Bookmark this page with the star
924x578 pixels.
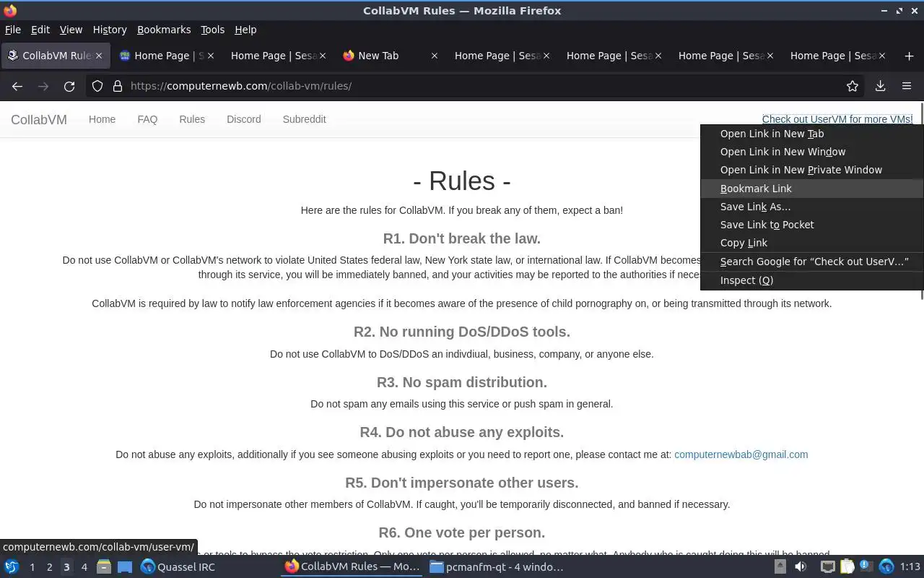[x=853, y=86]
